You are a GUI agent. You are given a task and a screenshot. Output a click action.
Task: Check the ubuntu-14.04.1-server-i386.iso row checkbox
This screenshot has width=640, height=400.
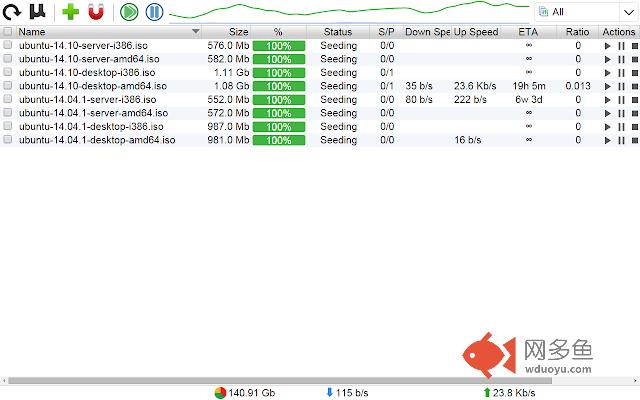7,99
